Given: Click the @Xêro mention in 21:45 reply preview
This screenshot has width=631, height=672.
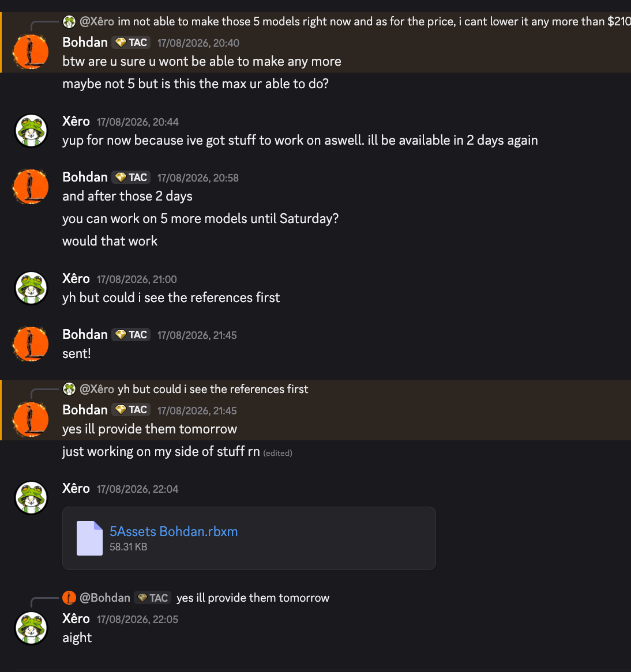Looking at the screenshot, I should point(97,389).
